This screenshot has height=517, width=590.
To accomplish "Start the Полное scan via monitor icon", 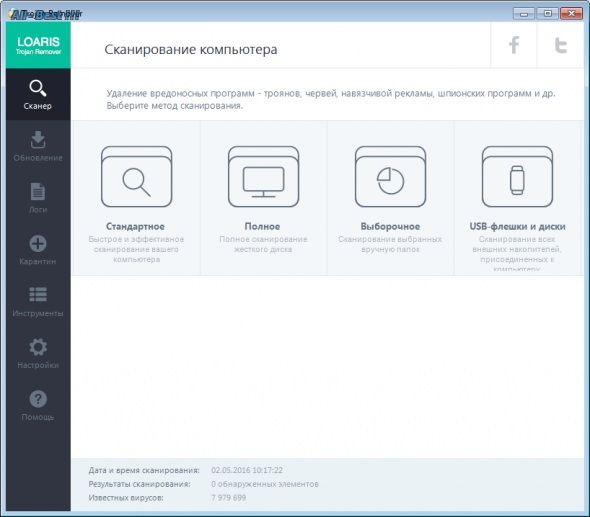I will tap(263, 177).
